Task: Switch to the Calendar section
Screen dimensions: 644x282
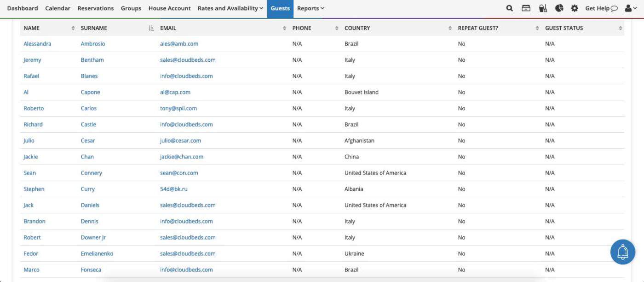Action: pos(57,8)
